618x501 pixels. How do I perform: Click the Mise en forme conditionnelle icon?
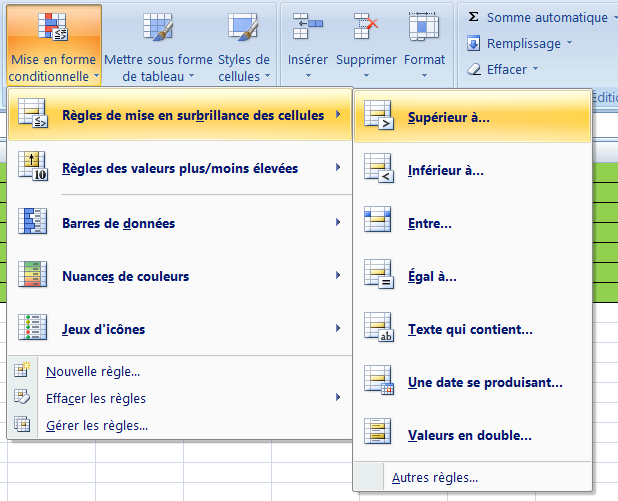click(53, 26)
